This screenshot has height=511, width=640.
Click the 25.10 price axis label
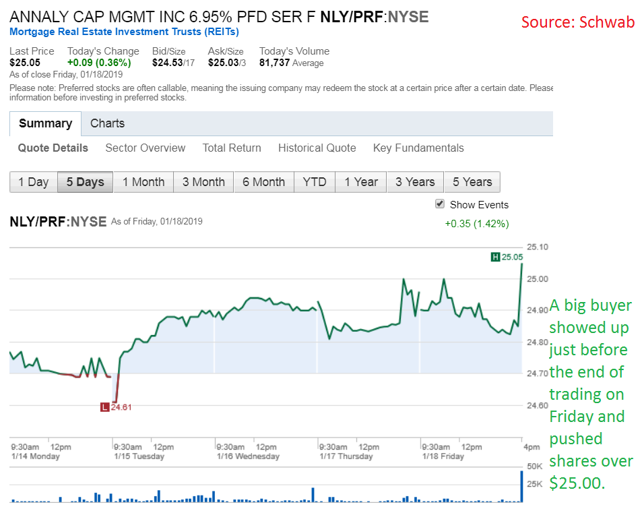point(538,247)
